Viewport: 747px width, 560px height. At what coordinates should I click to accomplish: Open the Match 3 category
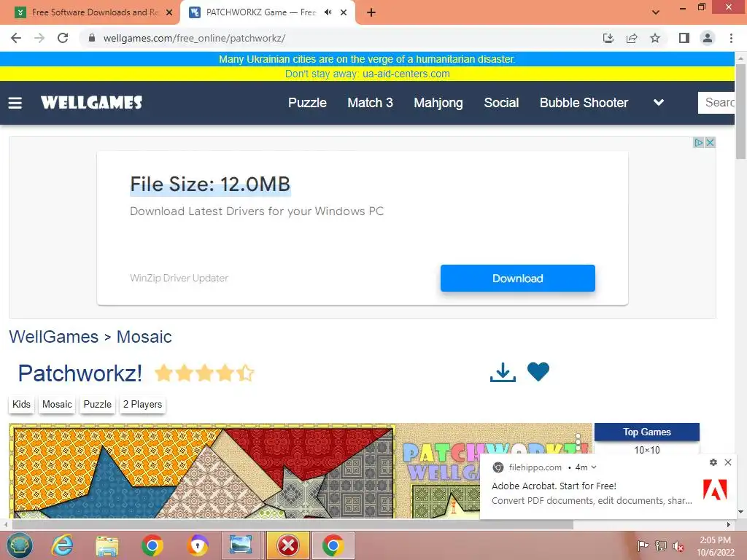point(370,103)
